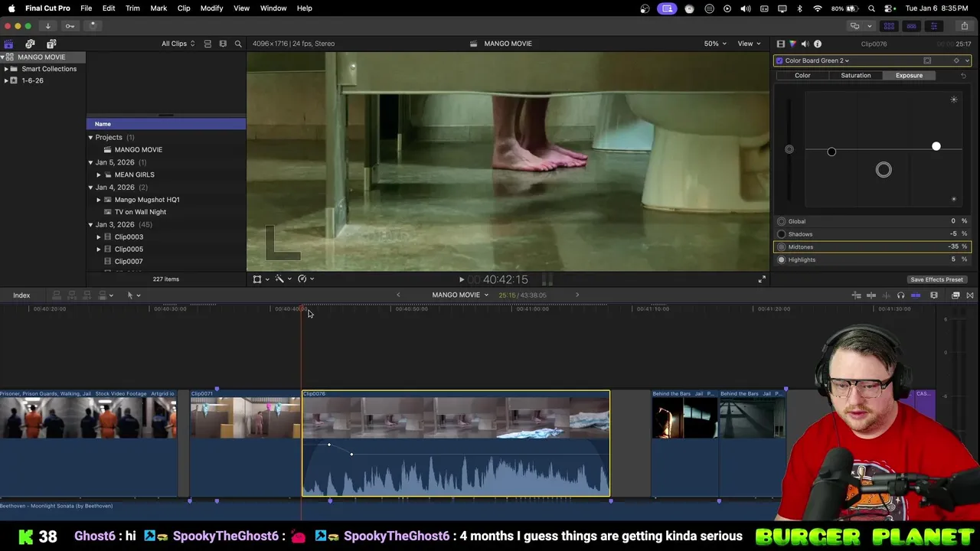
Task: Click the Save Effects Preset button
Action: [936, 280]
